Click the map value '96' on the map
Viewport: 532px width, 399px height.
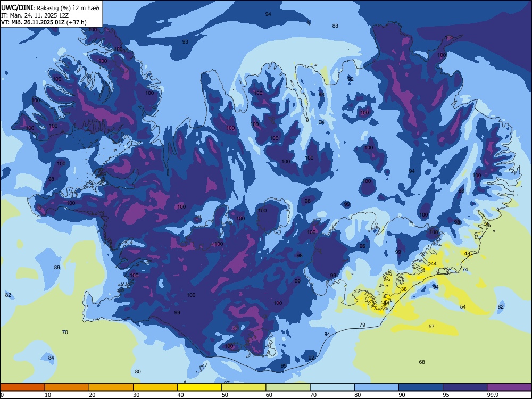point(362,246)
